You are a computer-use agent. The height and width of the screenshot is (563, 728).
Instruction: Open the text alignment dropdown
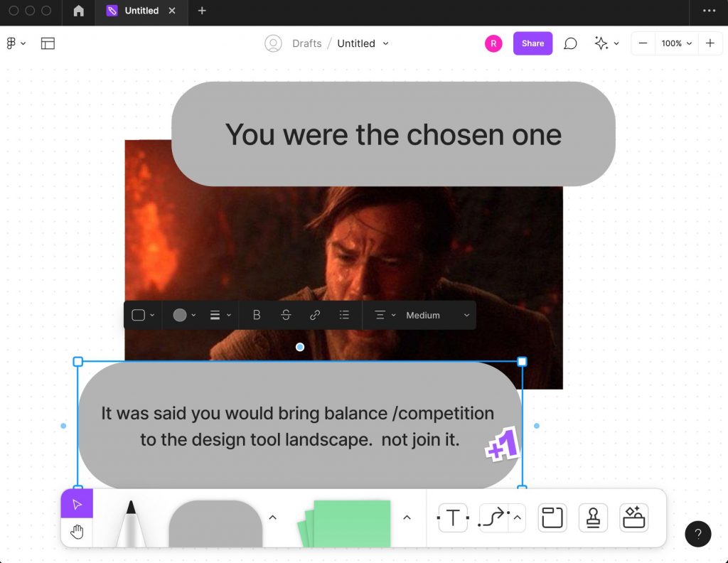click(385, 315)
